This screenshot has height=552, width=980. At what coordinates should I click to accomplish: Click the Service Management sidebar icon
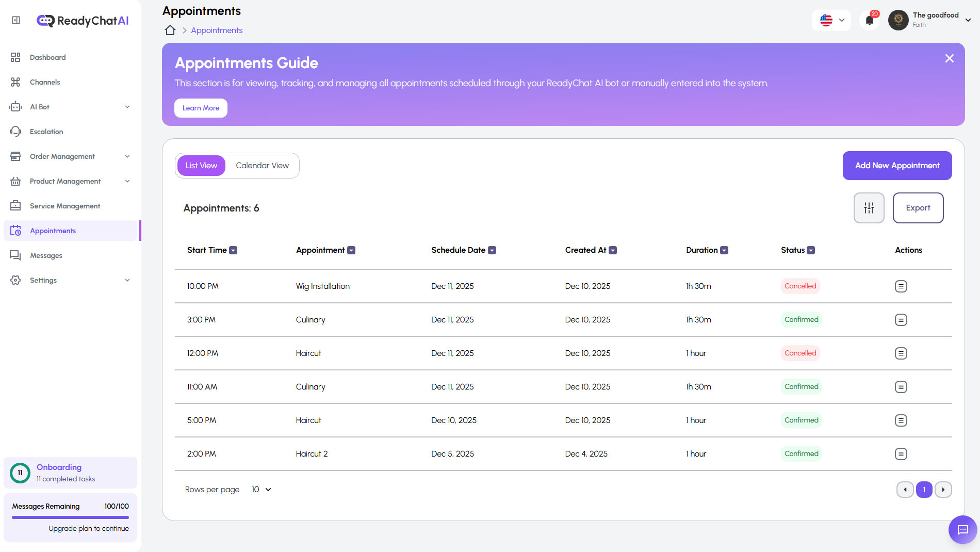point(15,205)
